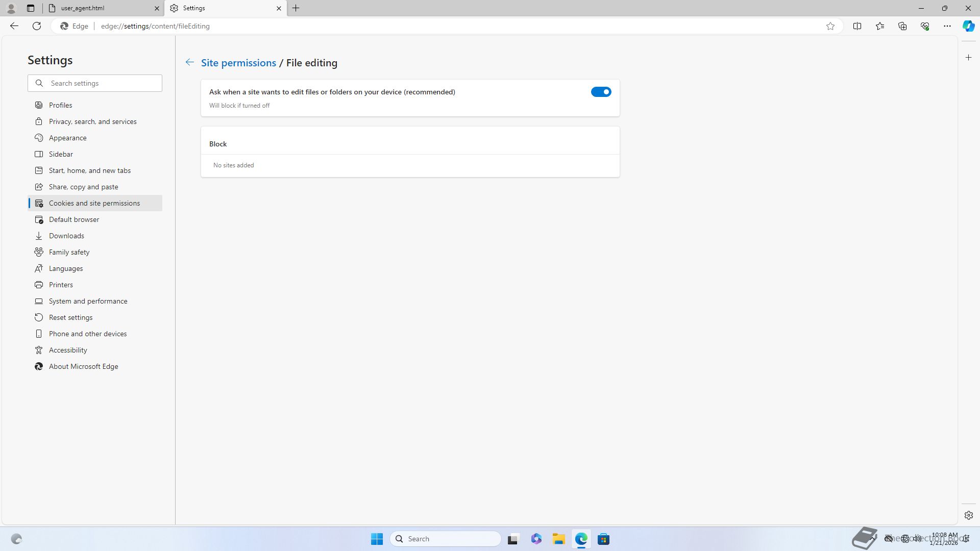Click the back arrow beside Site permissions
Image resolution: width=980 pixels, height=551 pixels.
[x=189, y=62]
